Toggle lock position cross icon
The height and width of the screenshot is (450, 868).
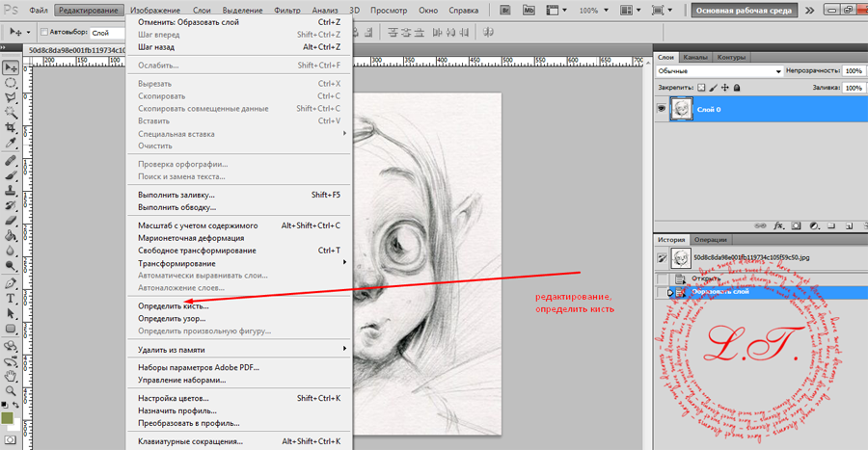click(x=725, y=88)
